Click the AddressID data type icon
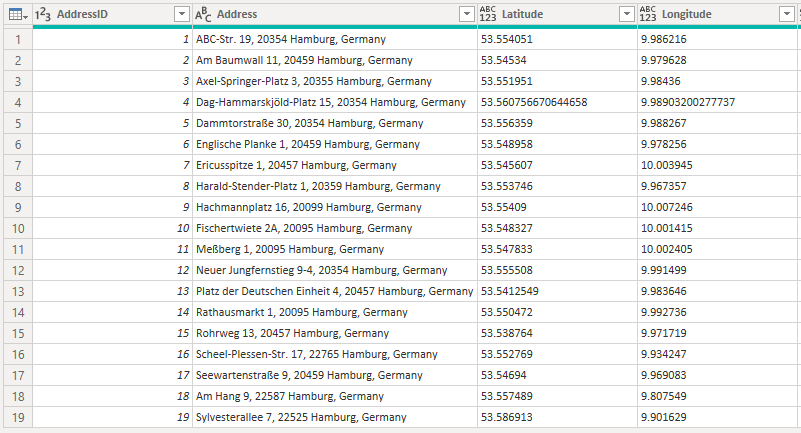Image resolution: width=801 pixels, height=433 pixels. [x=43, y=14]
